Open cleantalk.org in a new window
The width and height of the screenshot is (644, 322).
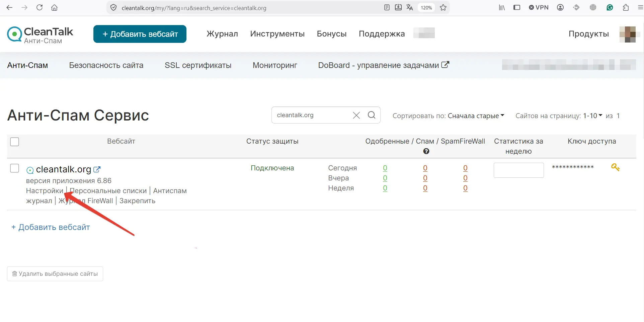(97, 169)
